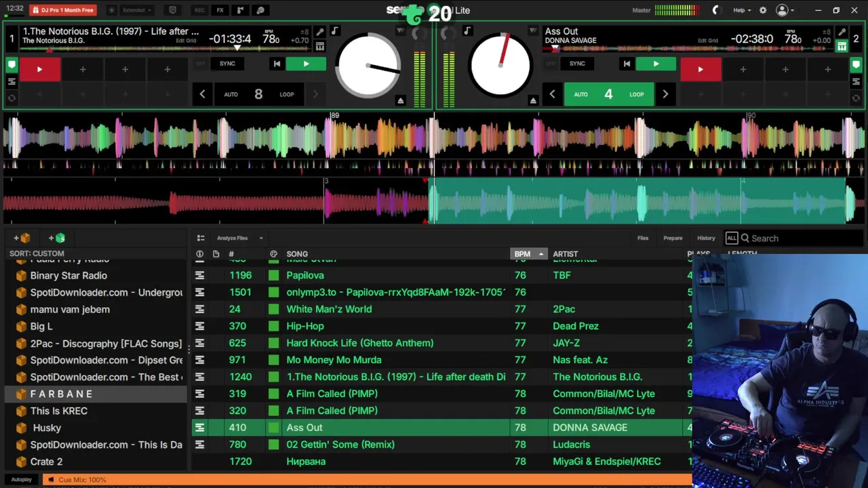The image size is (868, 488).
Task: Halve deck 1 loop size with left arrow
Action: click(x=202, y=94)
